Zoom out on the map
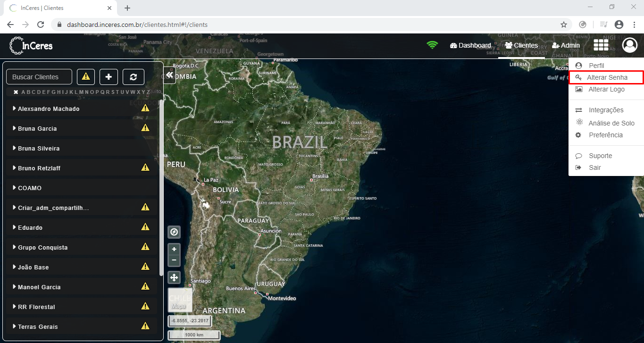Image resolution: width=644 pixels, height=343 pixels. pyautogui.click(x=174, y=260)
